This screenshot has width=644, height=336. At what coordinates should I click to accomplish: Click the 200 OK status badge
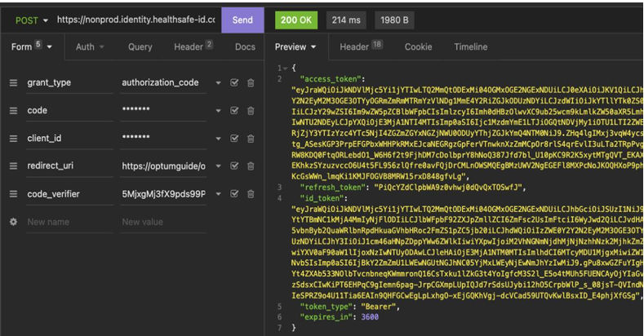(296, 20)
